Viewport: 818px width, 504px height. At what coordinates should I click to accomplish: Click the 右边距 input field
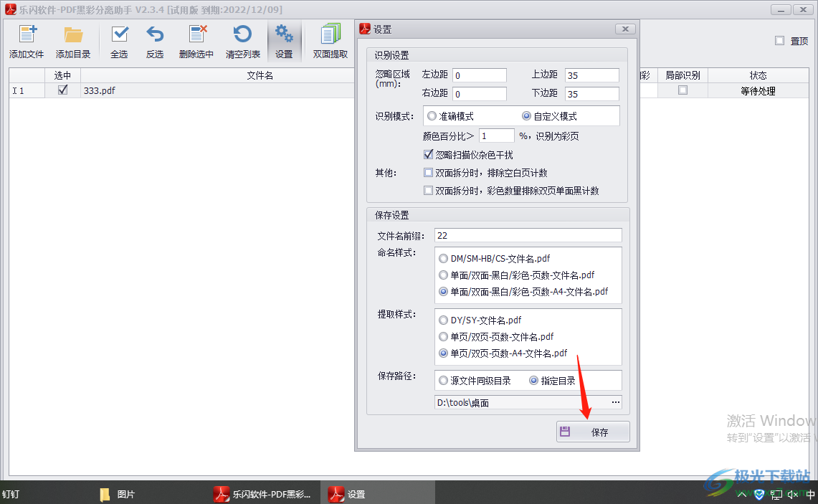pos(480,94)
